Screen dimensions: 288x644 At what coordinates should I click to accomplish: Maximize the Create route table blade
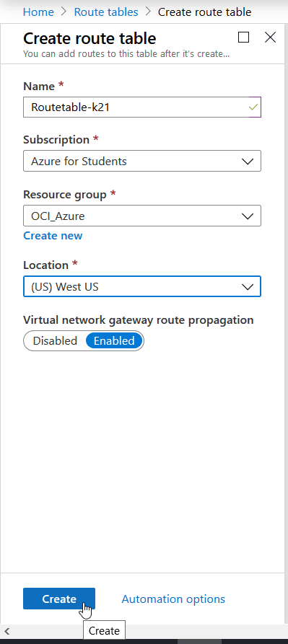[244, 38]
